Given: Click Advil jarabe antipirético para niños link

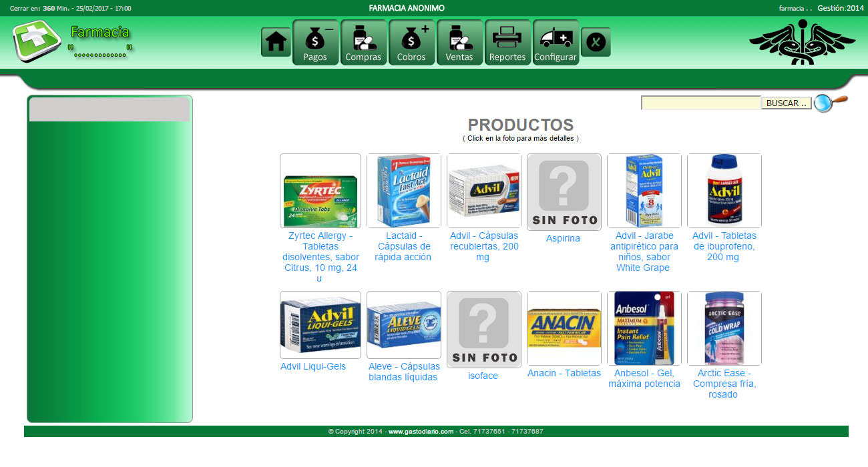Looking at the screenshot, I should coord(644,252).
